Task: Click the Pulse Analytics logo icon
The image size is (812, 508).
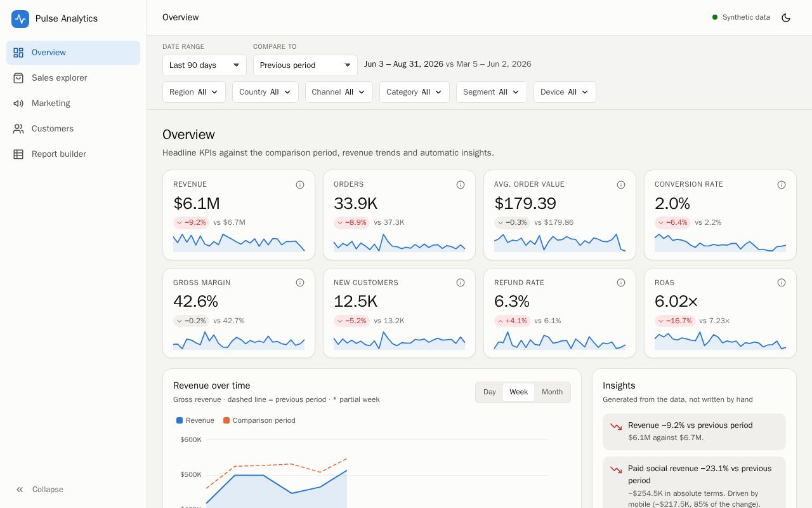Action: tap(20, 19)
